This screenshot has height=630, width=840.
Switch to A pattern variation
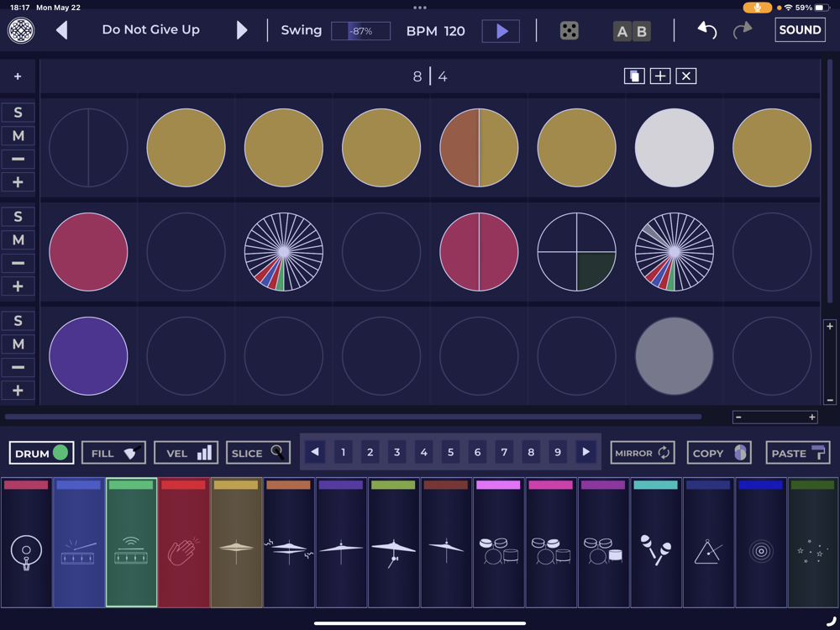(622, 31)
